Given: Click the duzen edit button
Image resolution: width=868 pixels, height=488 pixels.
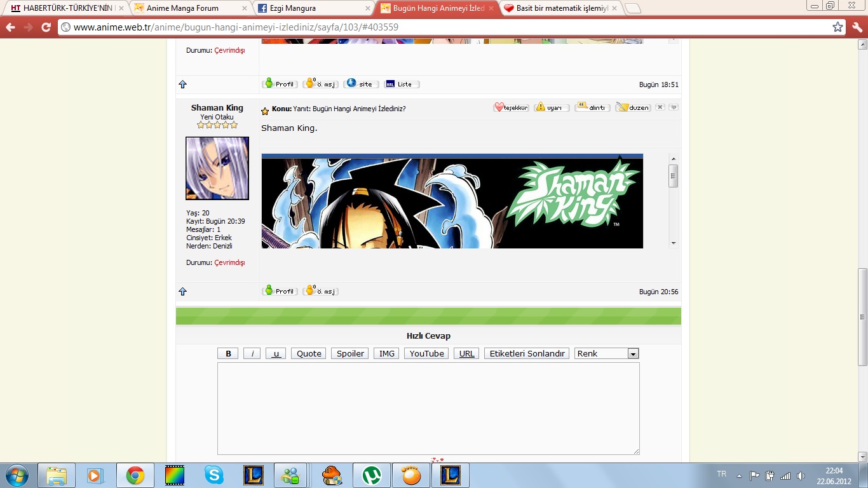Looking at the screenshot, I should coord(633,107).
